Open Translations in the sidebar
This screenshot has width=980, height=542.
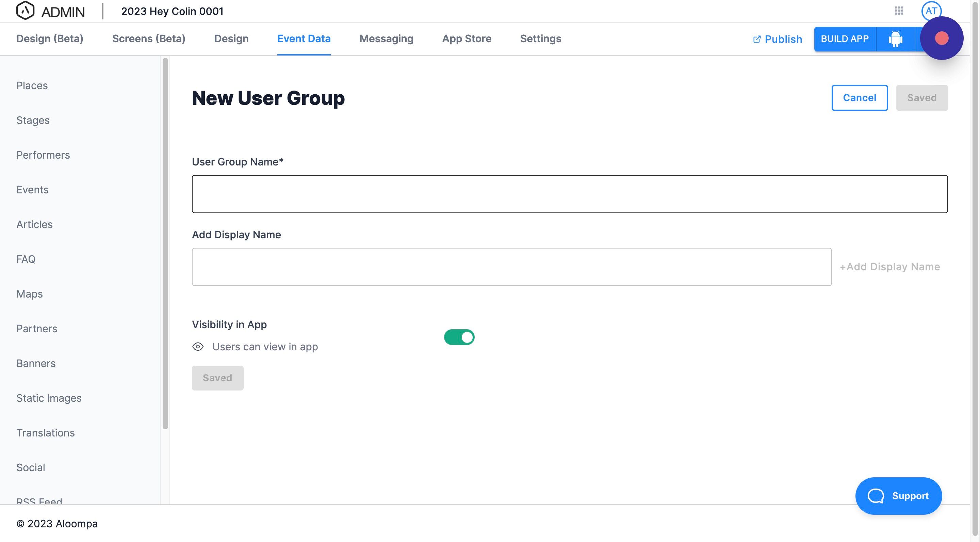[x=46, y=432]
